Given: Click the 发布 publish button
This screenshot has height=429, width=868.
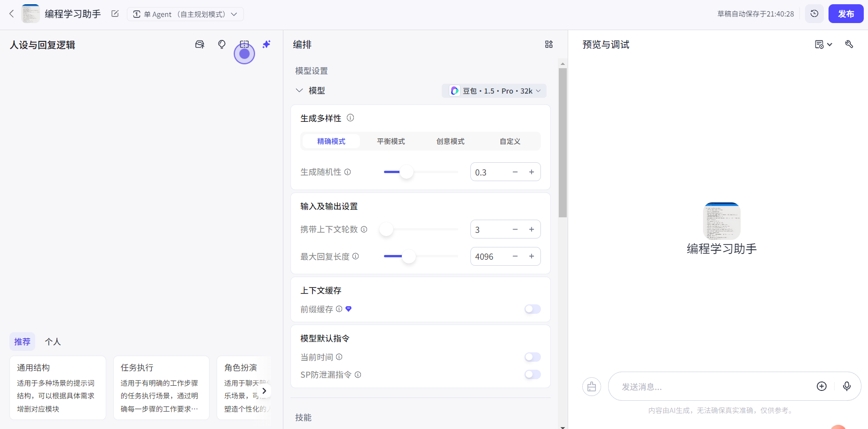Looking at the screenshot, I should (x=846, y=14).
